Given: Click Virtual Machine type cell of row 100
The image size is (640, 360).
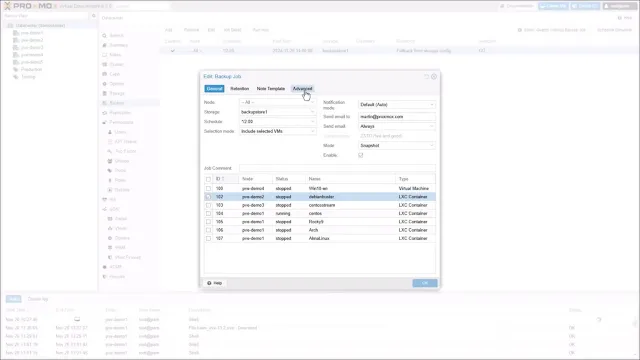Looking at the screenshot, I should [x=413, y=189].
